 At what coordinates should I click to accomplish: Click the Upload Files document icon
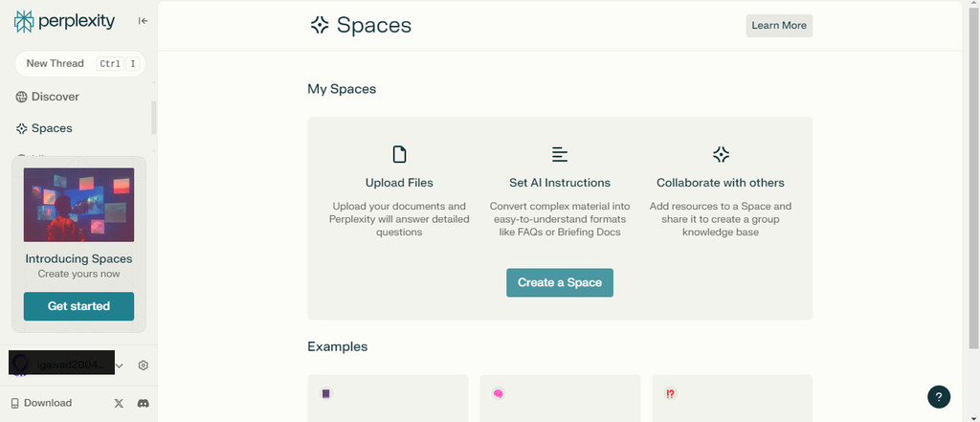point(399,154)
